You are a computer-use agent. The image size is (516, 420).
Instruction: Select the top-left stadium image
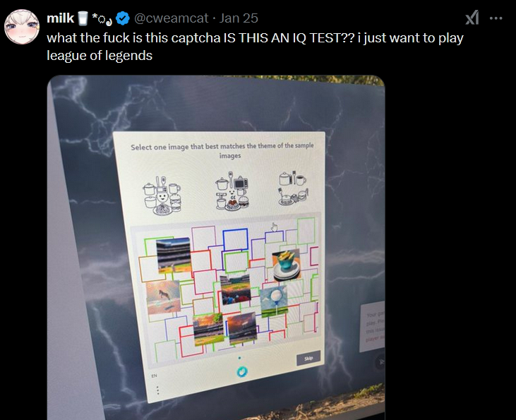pyautogui.click(x=174, y=255)
